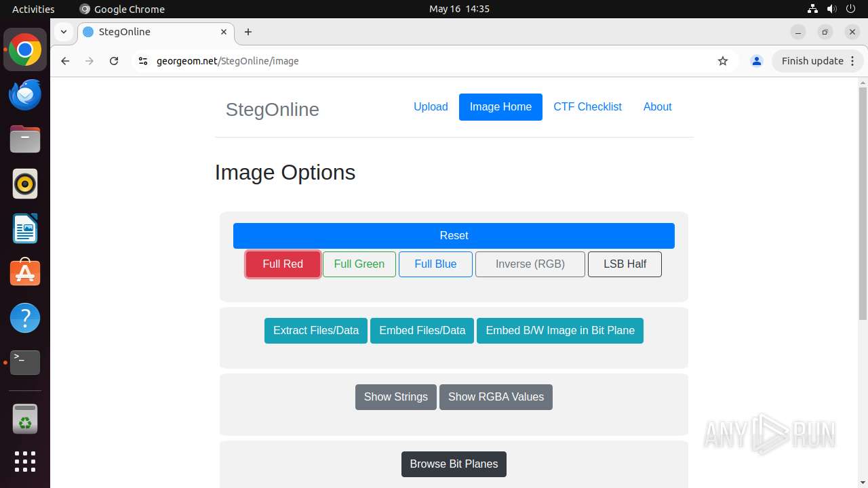Show Applications grid in dock
The height and width of the screenshot is (488, 868).
[x=25, y=462]
